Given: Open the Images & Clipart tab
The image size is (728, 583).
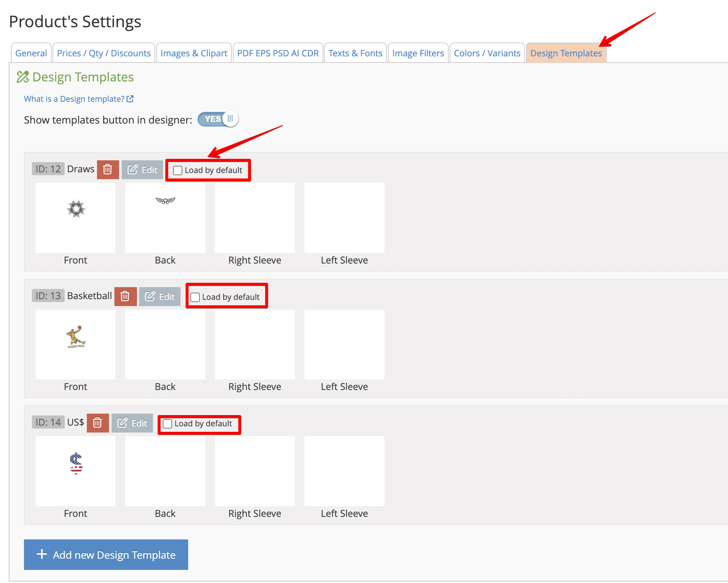Looking at the screenshot, I should point(194,53).
